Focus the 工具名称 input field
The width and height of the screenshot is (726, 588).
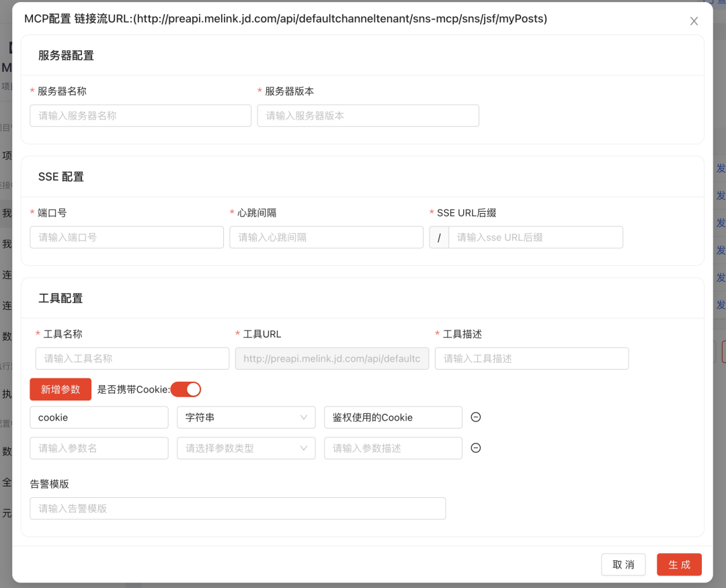[x=132, y=358]
